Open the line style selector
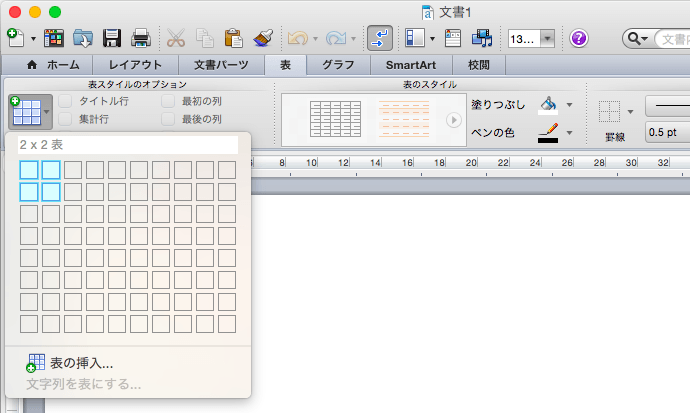This screenshot has height=413, width=690. click(668, 106)
